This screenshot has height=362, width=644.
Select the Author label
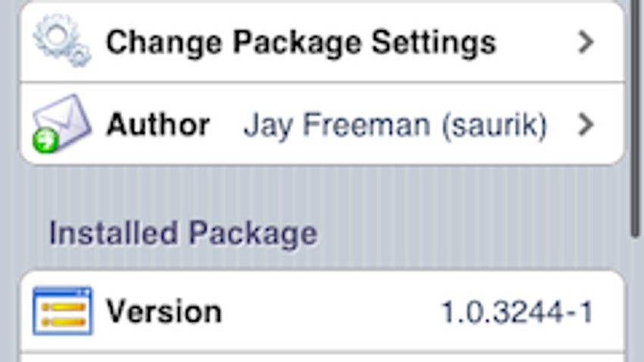[158, 124]
